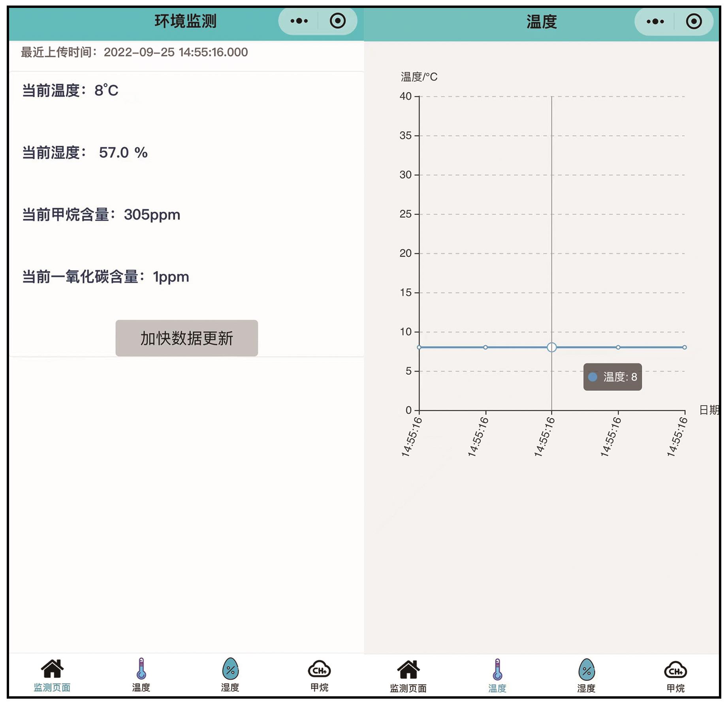Tap home icon in temperature screen

click(x=408, y=670)
